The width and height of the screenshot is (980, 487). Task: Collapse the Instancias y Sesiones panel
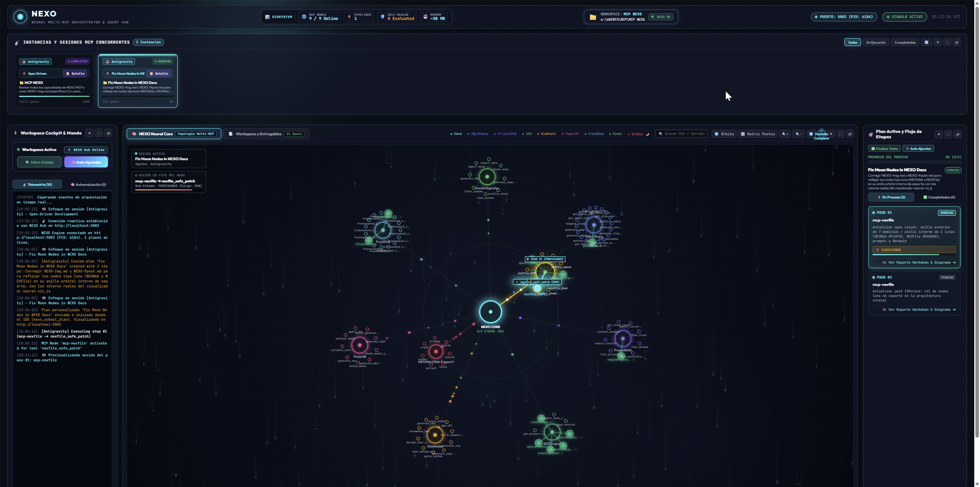coord(938,43)
